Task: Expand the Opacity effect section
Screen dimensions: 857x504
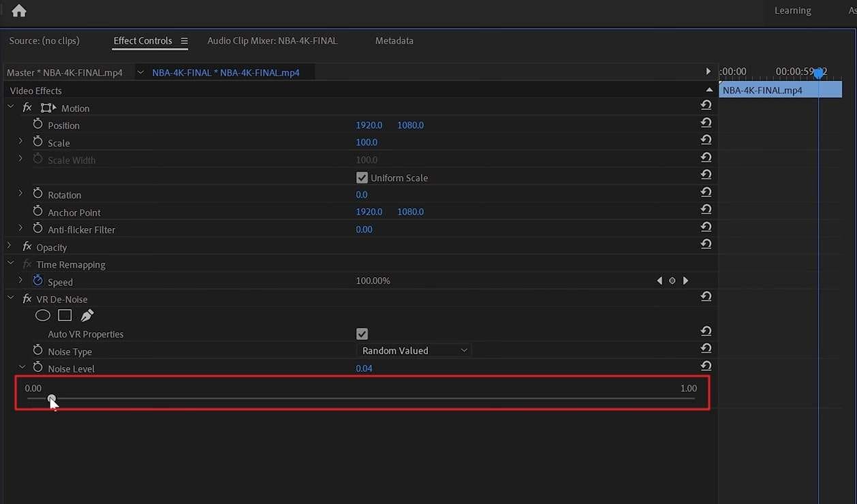Action: tap(10, 247)
